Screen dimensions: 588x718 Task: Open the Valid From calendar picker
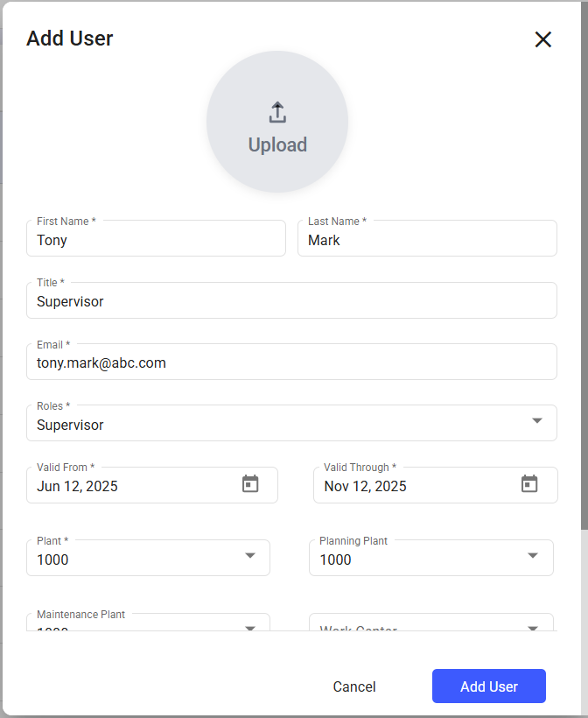(250, 484)
